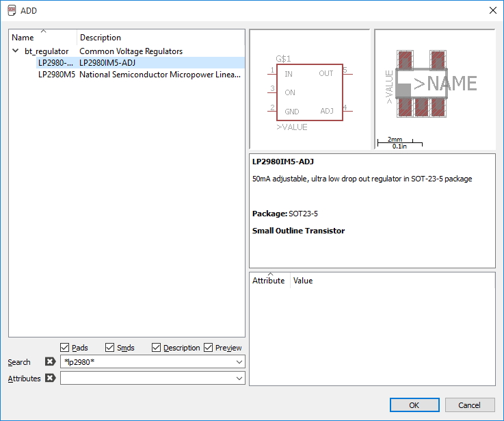Click the 50mA adjustable regulator description
Image resolution: width=504 pixels, height=421 pixels.
point(362,179)
